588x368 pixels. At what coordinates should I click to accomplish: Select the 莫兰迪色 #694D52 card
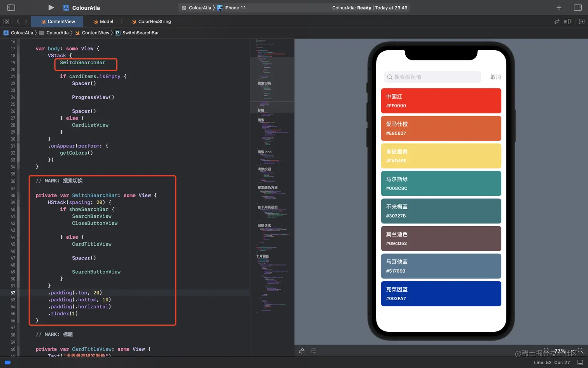(441, 239)
